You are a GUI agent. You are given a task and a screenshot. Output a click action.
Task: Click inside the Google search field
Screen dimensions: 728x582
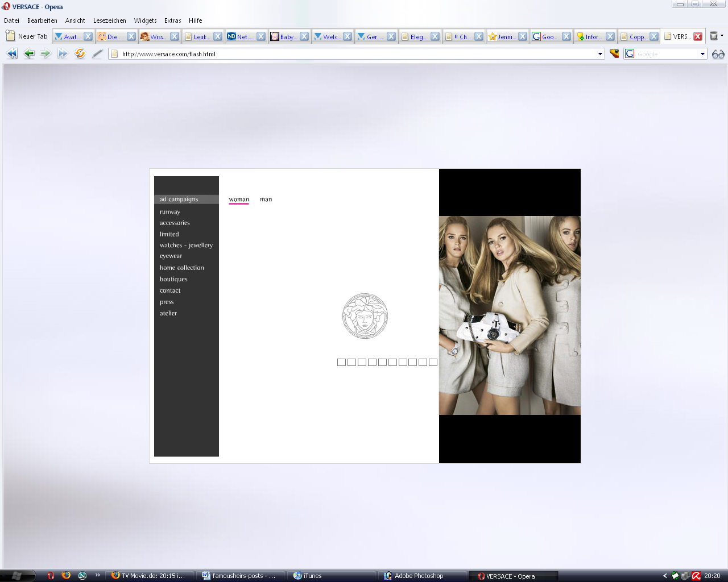[665, 54]
